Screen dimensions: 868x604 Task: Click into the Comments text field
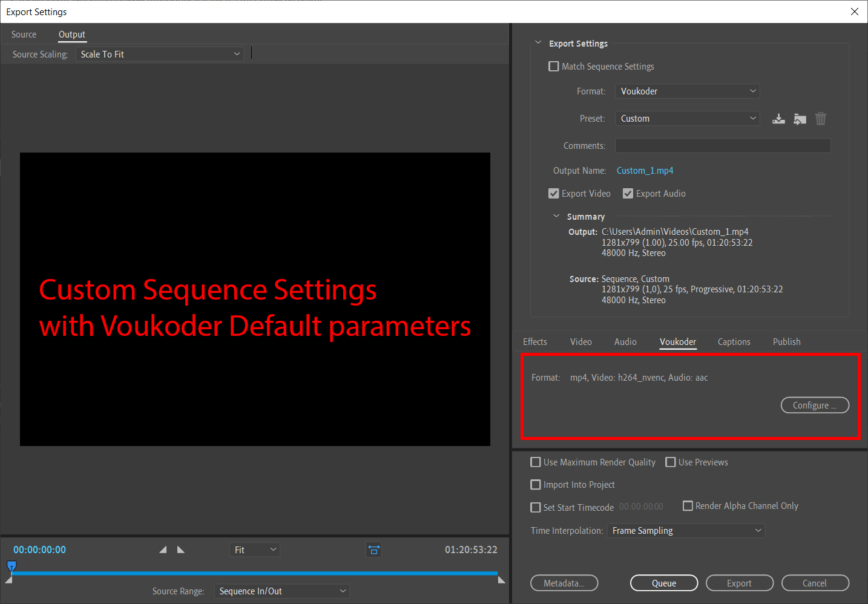tap(723, 146)
